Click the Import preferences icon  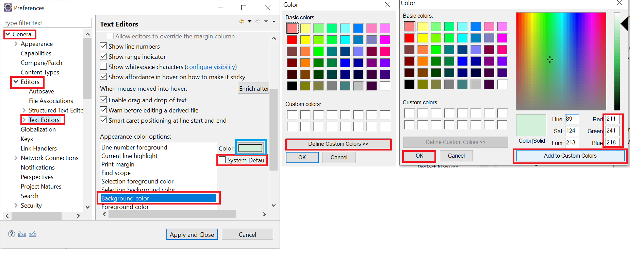point(22,234)
